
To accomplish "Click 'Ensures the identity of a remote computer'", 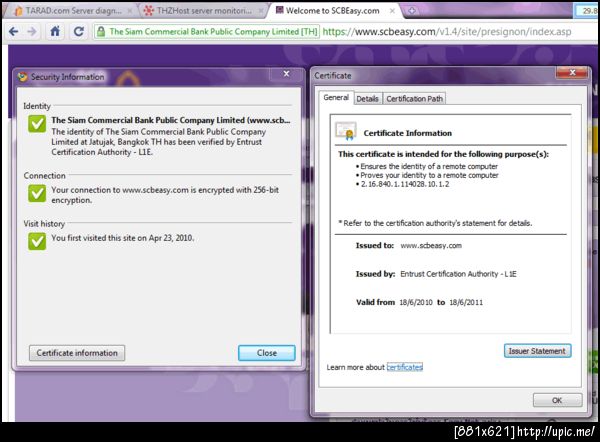I will [x=429, y=166].
